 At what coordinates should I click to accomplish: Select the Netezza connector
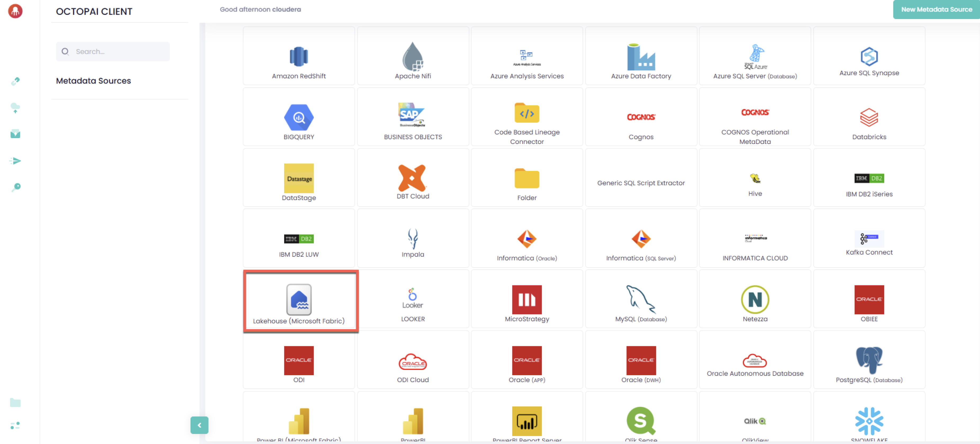click(x=755, y=299)
